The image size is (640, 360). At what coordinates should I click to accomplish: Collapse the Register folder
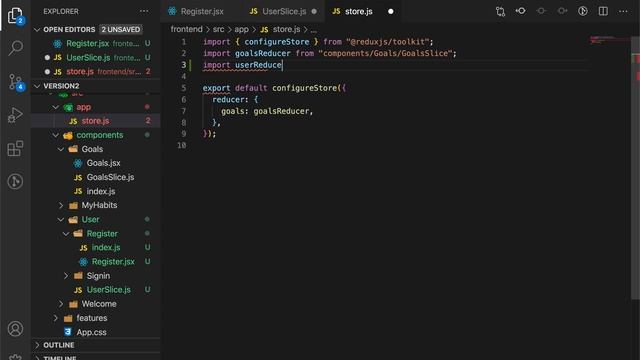point(66,233)
